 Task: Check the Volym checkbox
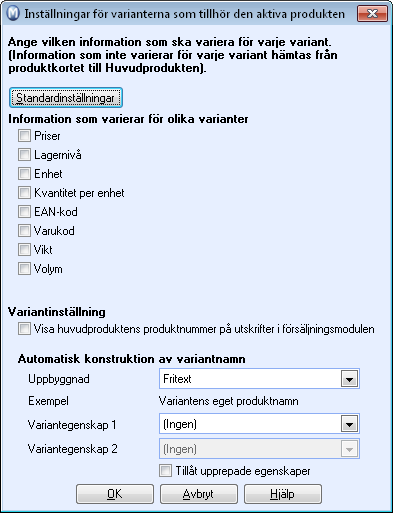(24, 269)
